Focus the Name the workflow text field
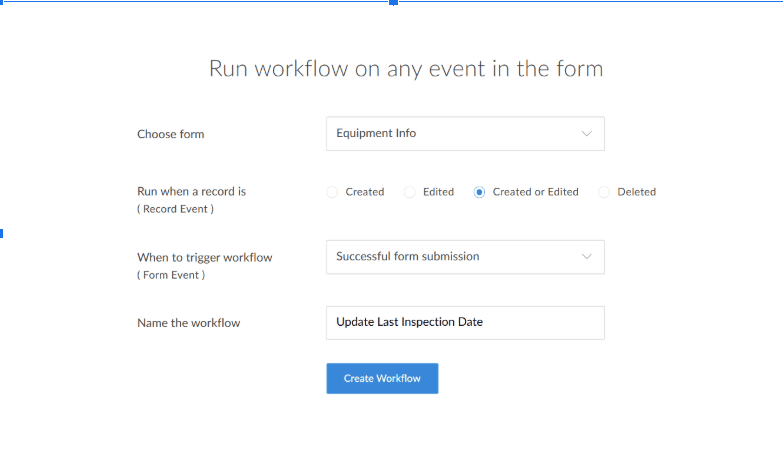The width and height of the screenshot is (783, 462). (x=465, y=322)
